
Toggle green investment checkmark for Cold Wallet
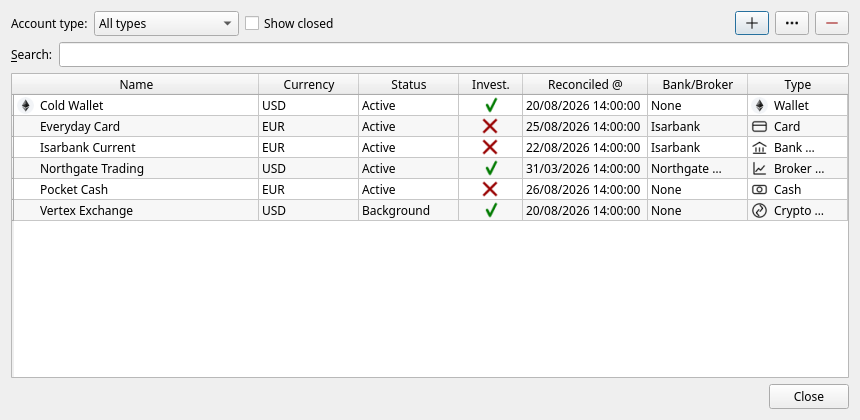click(x=491, y=105)
